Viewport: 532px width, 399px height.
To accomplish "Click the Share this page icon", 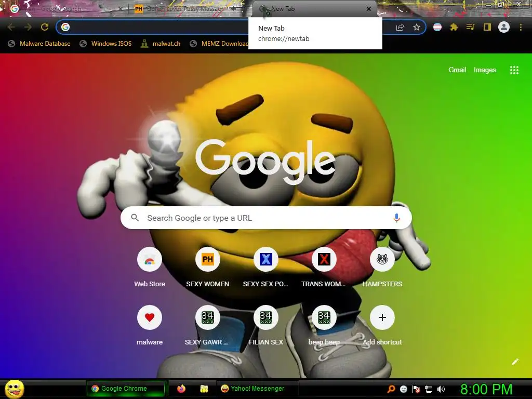I will click(400, 27).
